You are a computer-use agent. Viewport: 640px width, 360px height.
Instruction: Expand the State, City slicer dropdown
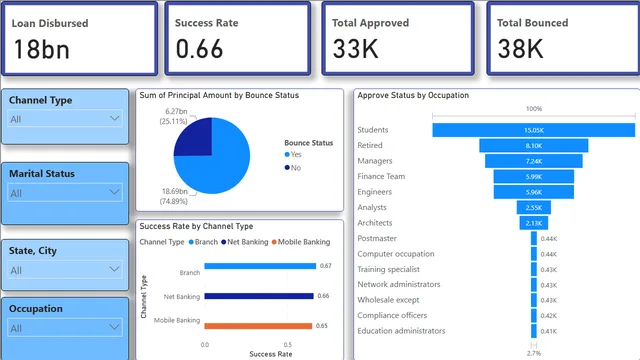65,270
